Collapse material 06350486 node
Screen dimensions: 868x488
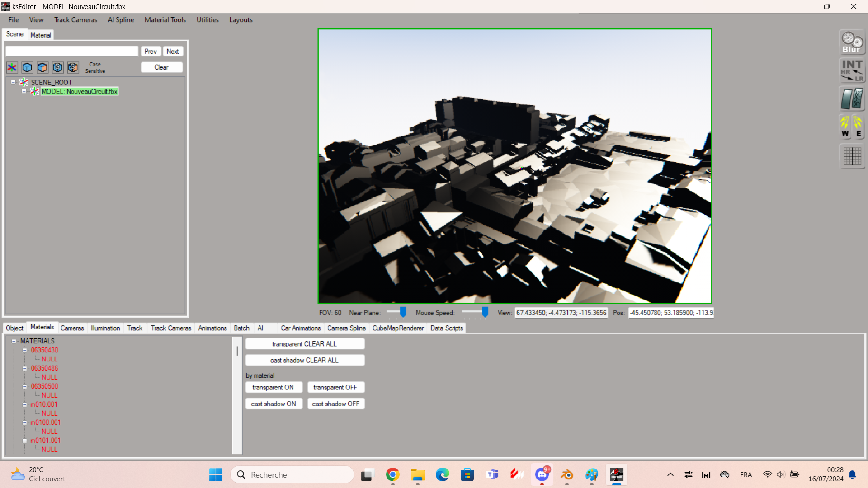click(25, 368)
